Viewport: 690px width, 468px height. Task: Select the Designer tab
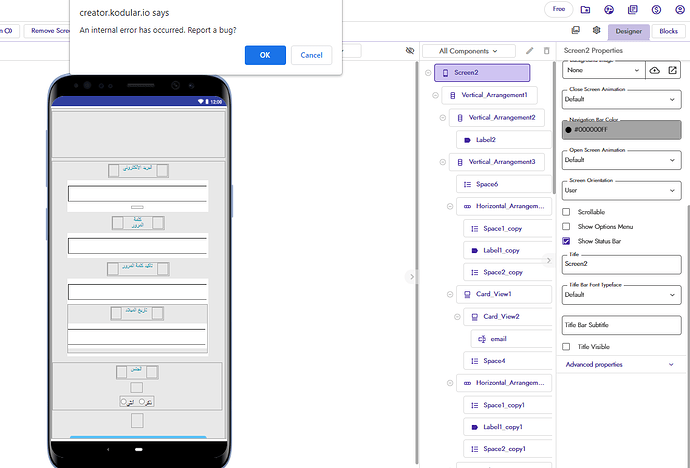tap(628, 32)
